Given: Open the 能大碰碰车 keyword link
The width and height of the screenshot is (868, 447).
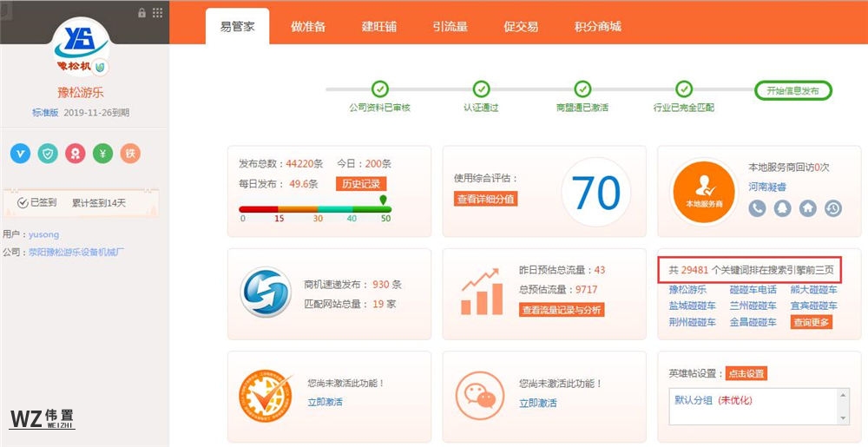Looking at the screenshot, I should (x=814, y=289).
